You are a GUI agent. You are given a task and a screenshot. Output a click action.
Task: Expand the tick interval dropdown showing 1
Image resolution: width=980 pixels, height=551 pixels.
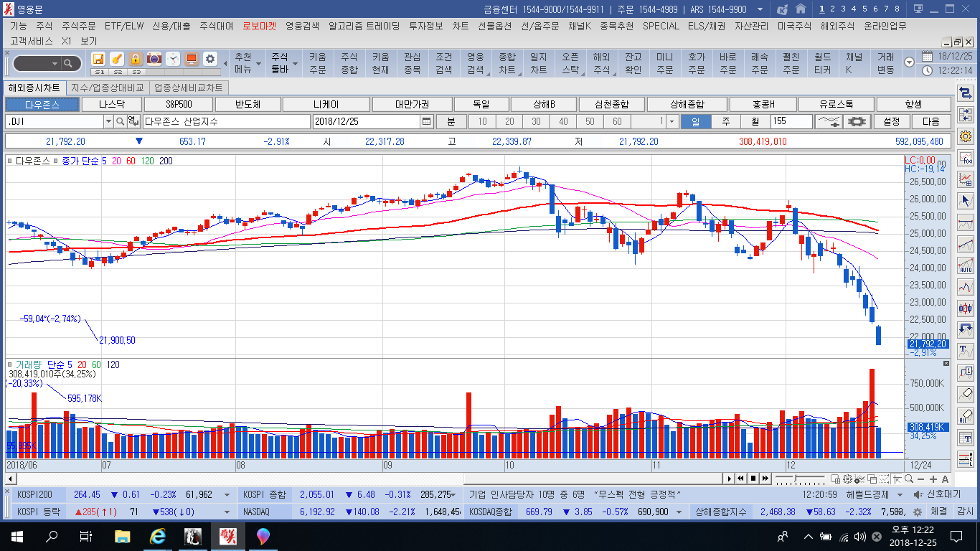672,122
